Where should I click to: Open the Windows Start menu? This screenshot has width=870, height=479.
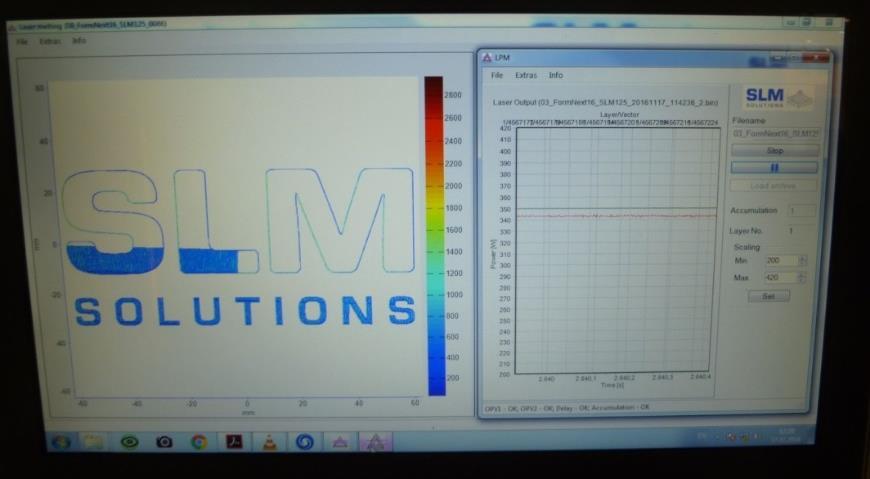60,442
